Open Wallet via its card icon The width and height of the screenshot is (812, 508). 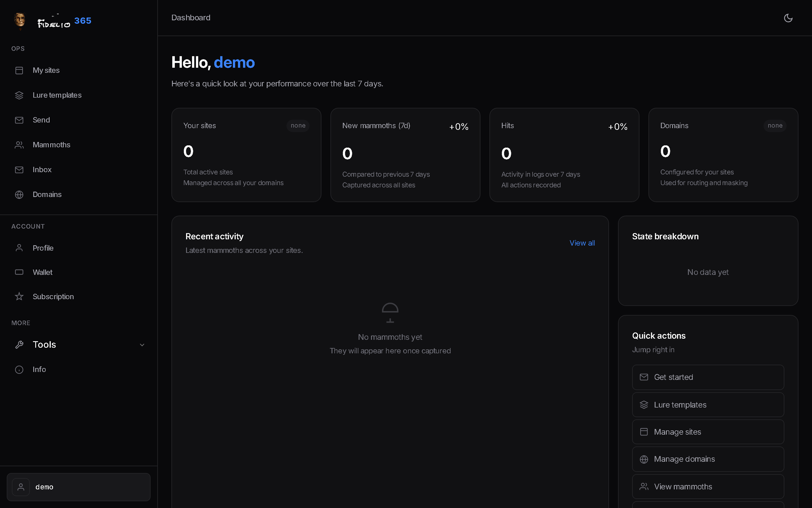(19, 272)
